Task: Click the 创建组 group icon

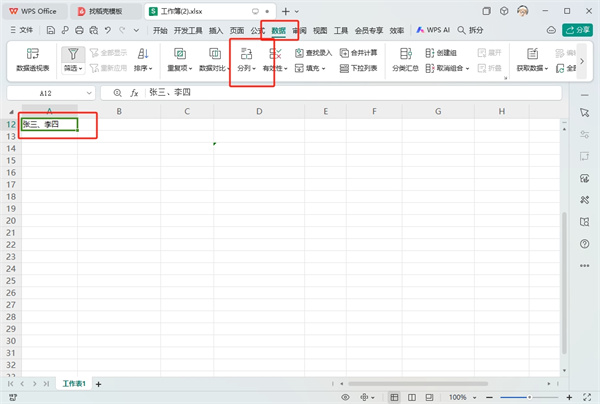Action: pyautogui.click(x=448, y=52)
